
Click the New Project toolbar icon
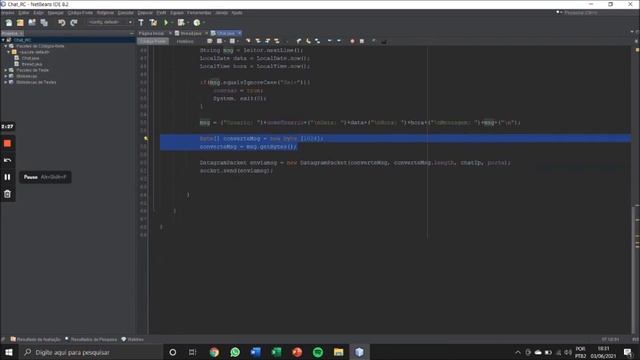(x=20, y=22)
